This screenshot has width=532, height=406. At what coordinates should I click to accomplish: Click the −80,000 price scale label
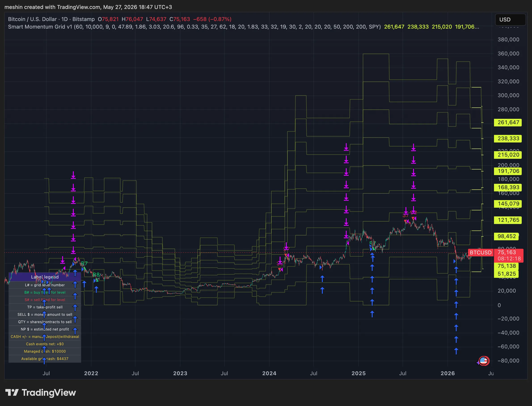tap(508, 361)
